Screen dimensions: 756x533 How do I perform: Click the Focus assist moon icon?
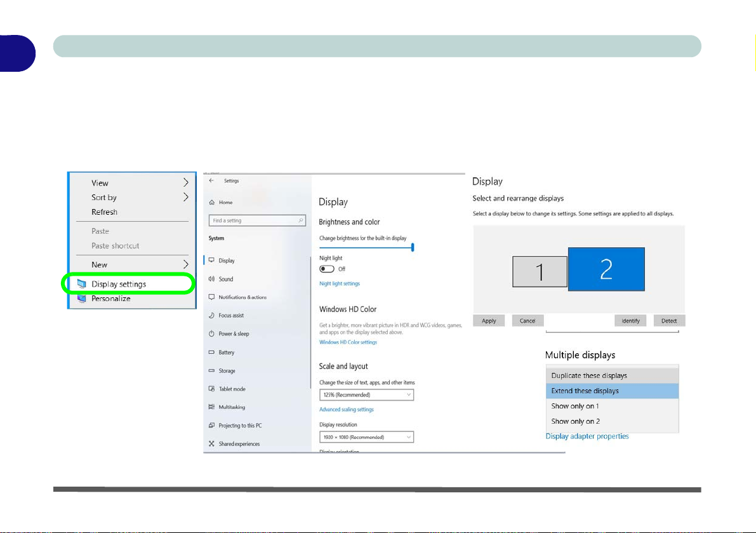tap(211, 315)
